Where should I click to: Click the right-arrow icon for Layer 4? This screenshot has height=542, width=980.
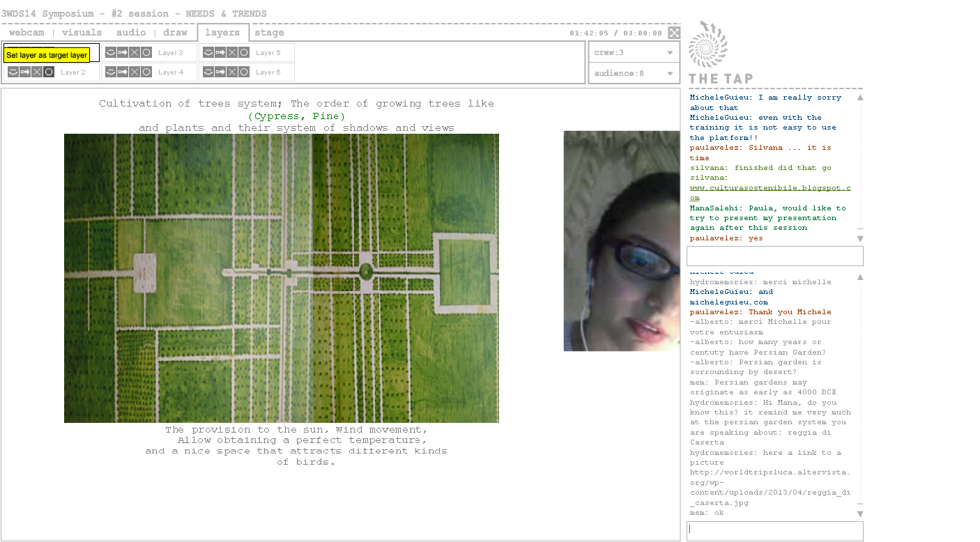(x=123, y=72)
